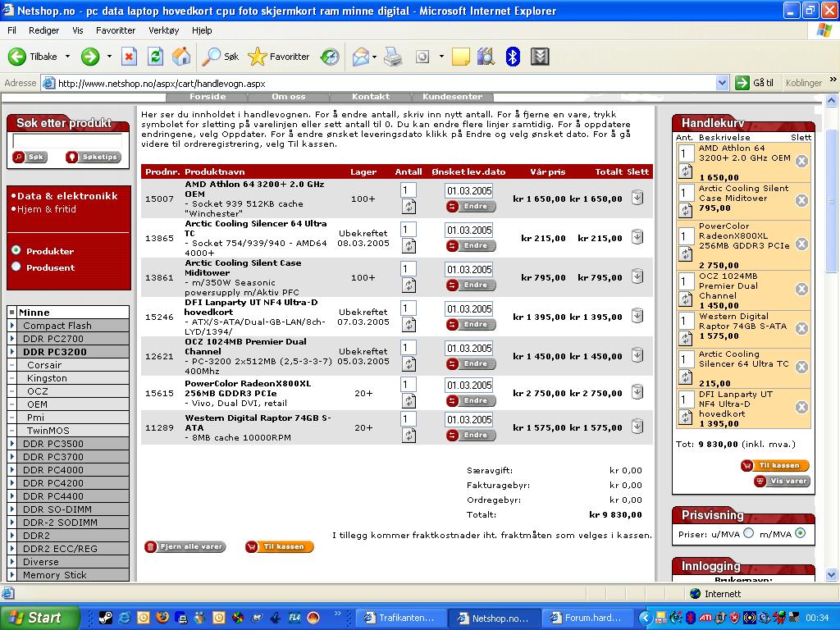Click the page vertical scrollbar down arrow
Viewport: 840px width, 630px height.
click(832, 575)
